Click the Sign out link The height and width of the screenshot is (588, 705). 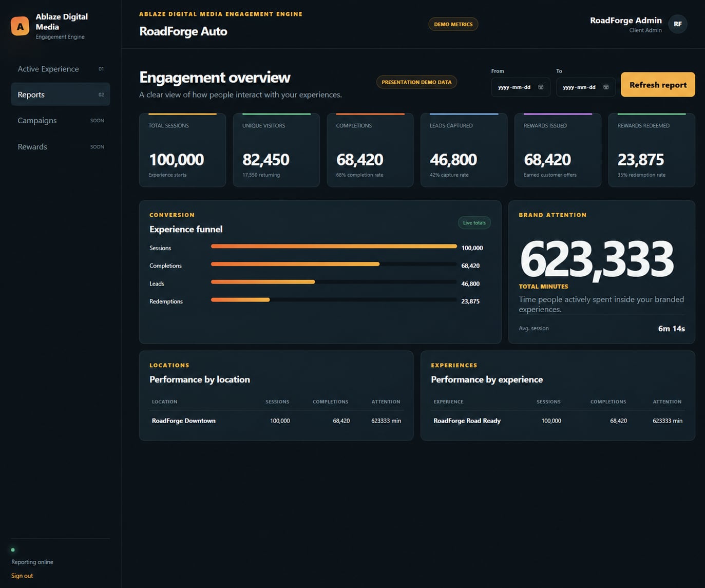[x=22, y=576]
